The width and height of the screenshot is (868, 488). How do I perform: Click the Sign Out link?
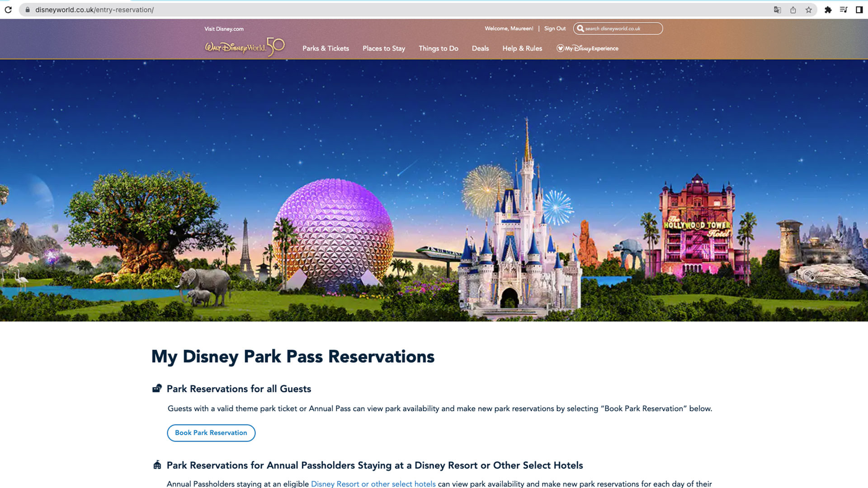click(555, 28)
